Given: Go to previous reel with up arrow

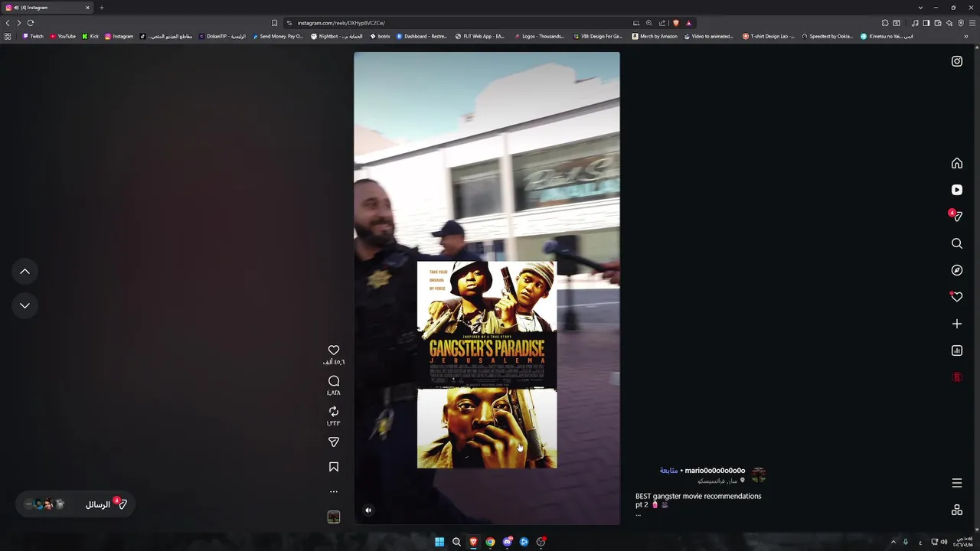Looking at the screenshot, I should pos(24,272).
